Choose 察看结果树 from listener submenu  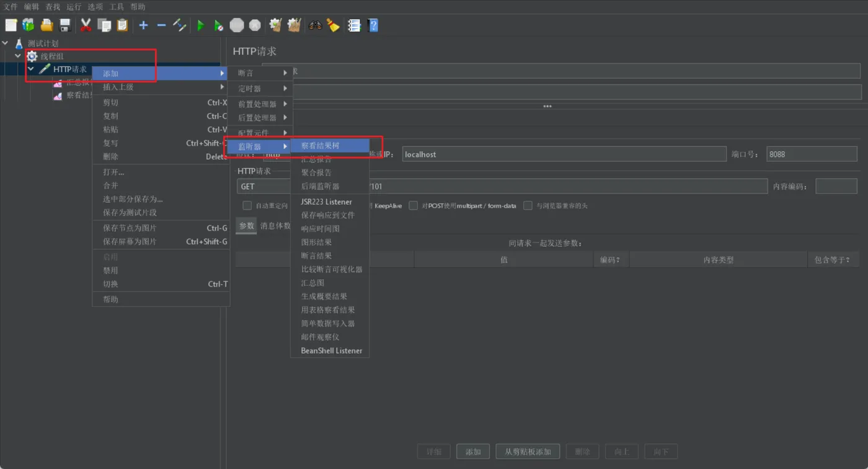[330, 146]
